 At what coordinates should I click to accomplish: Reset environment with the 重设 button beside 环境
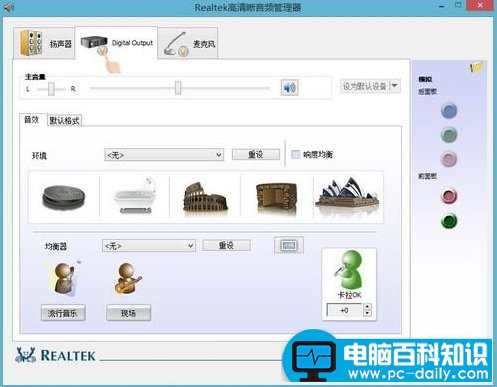pyautogui.click(x=256, y=154)
